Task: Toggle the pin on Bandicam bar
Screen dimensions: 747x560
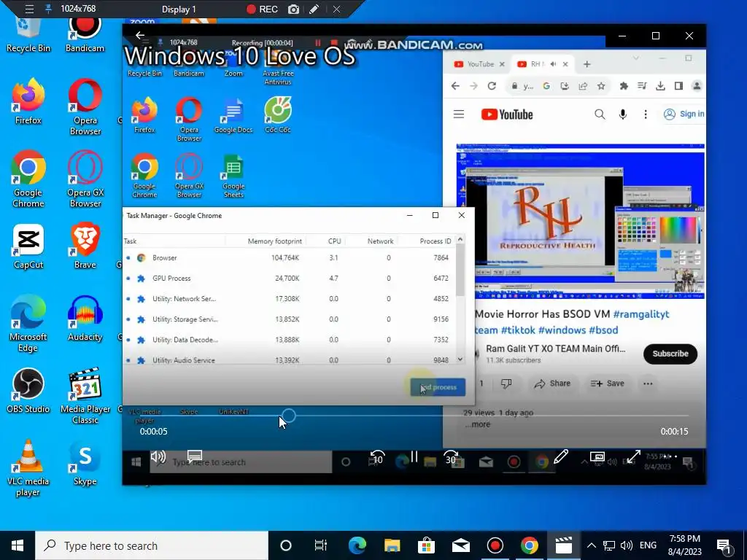Action: coord(48,9)
